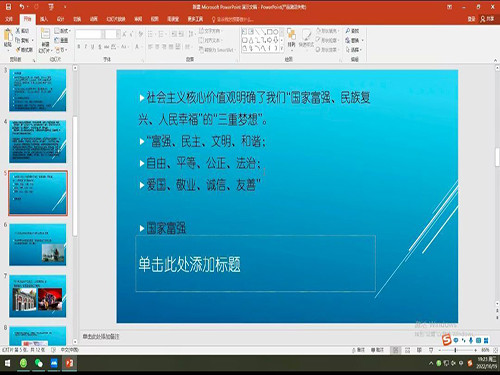Image resolution: width=500 pixels, height=375 pixels.
Task: Open the Slide Sorter view icon
Action: pos(407,350)
